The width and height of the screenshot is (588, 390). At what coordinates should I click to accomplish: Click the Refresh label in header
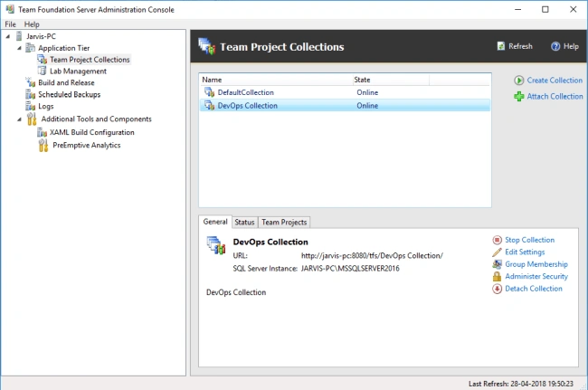520,46
